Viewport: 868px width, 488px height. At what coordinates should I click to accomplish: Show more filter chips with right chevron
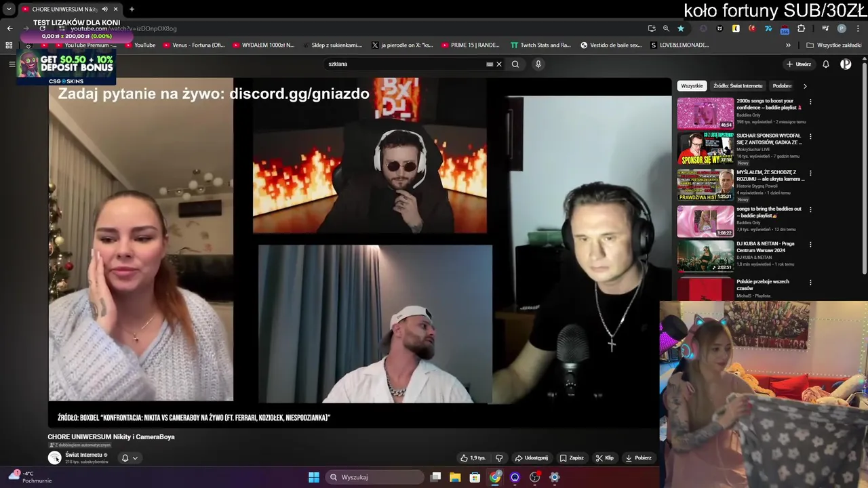(x=805, y=86)
